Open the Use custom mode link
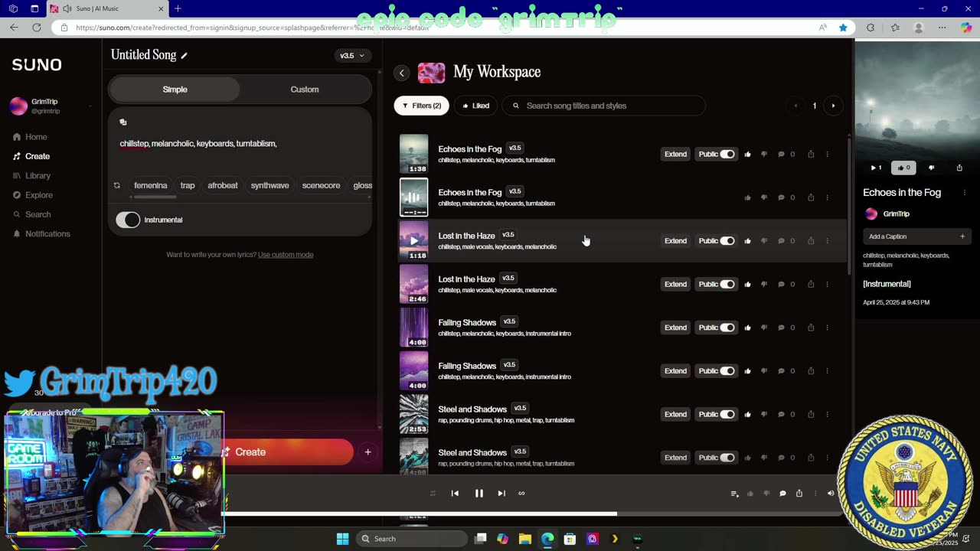 pos(286,255)
